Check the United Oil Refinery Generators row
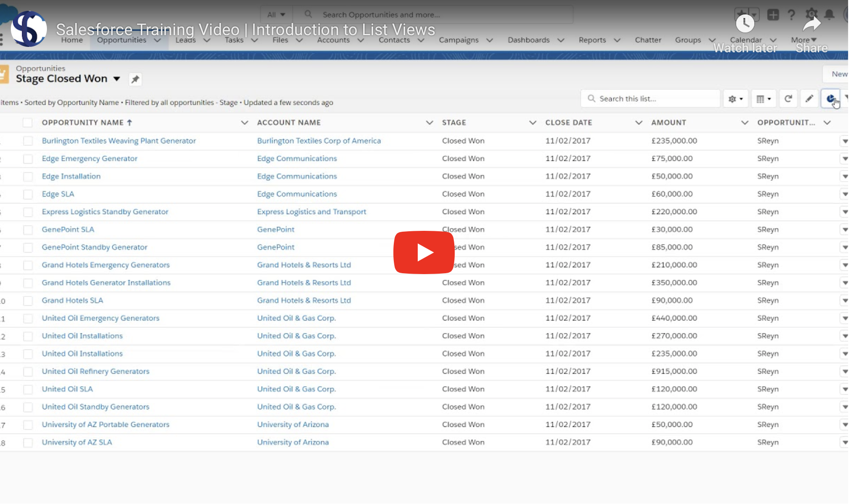 (28, 372)
